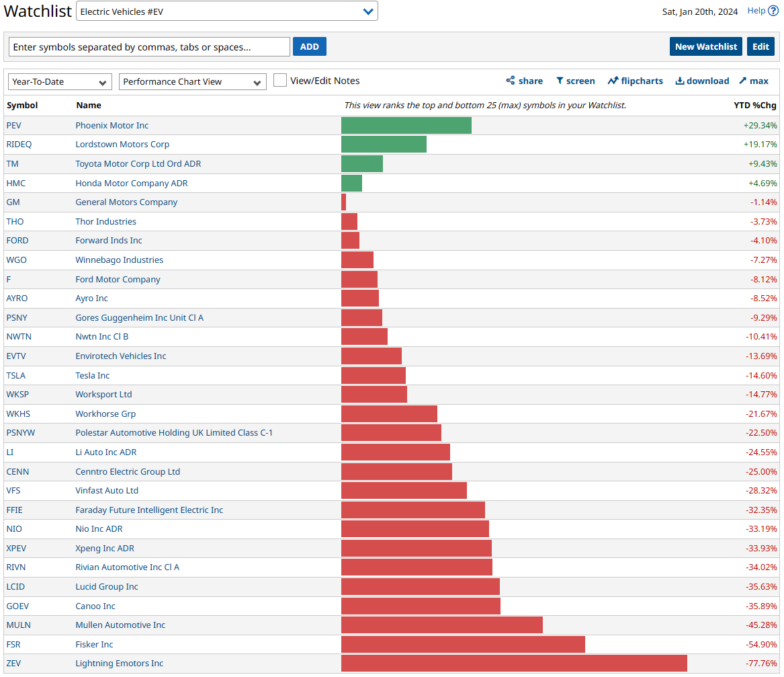Open Vinfast Auto Ltd link

click(x=107, y=490)
